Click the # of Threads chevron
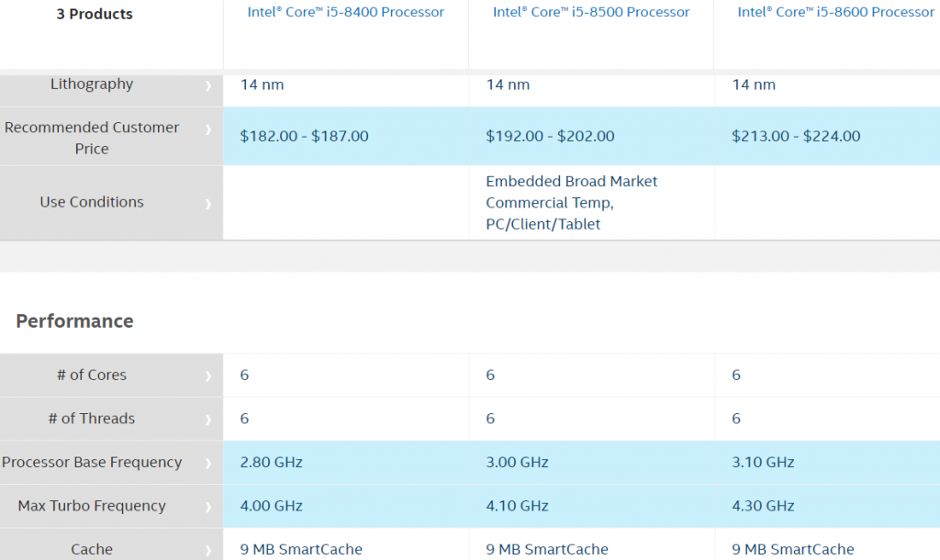 208,420
